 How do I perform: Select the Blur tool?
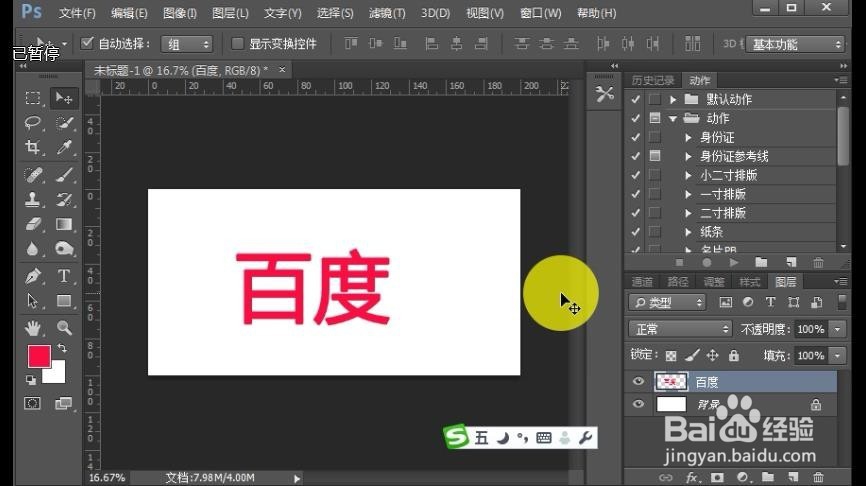[33, 249]
